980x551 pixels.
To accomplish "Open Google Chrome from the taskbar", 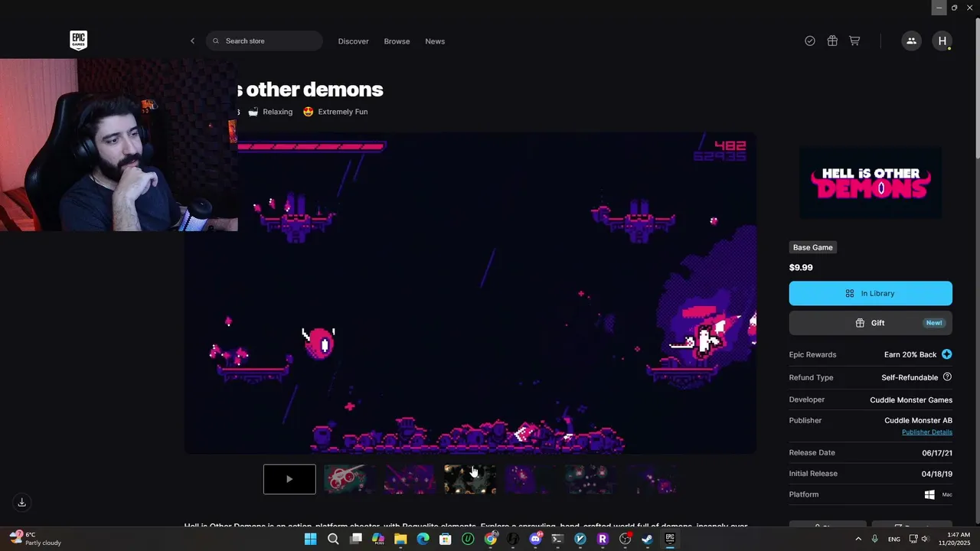I will [491, 539].
